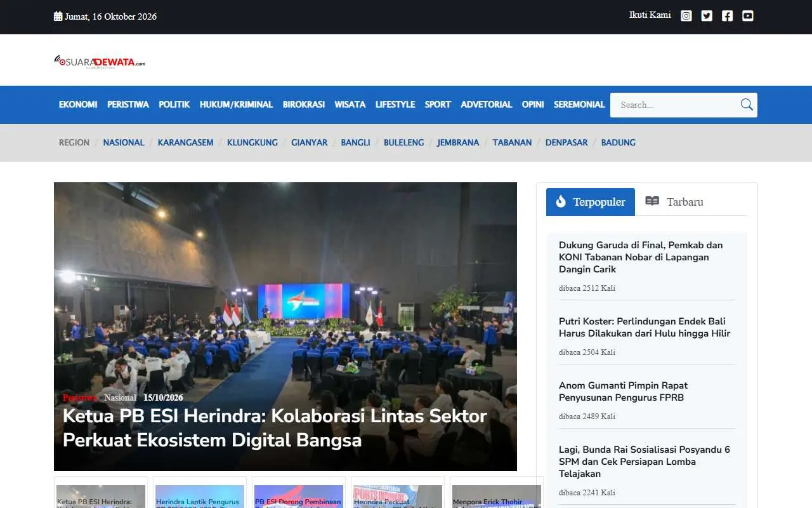Screen dimensions: 812x508
Task: Open the Sport menu
Action: [x=438, y=105]
